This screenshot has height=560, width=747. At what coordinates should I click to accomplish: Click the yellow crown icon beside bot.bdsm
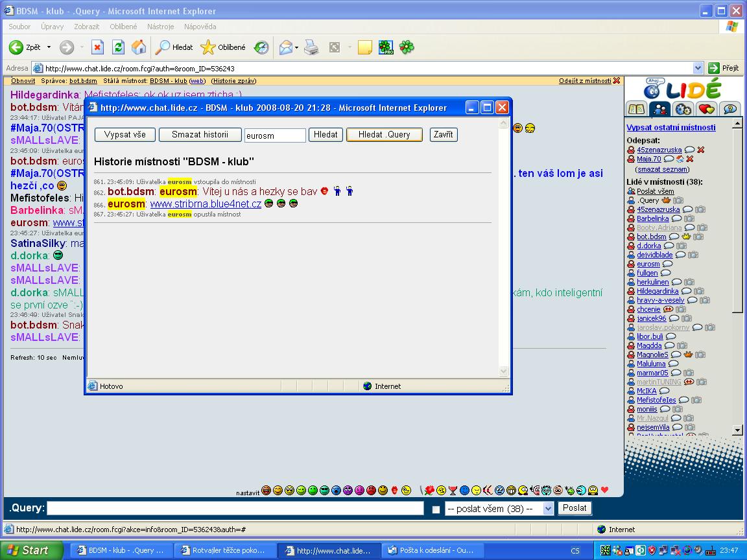pos(686,237)
